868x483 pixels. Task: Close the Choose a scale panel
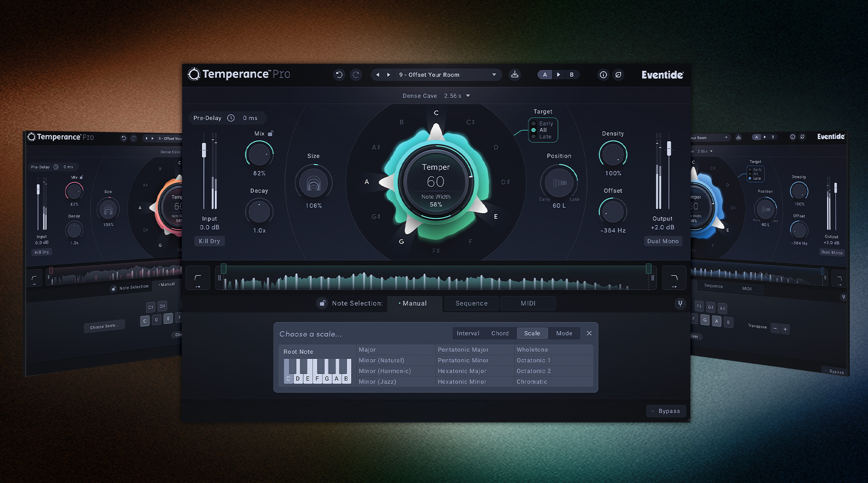tap(589, 334)
